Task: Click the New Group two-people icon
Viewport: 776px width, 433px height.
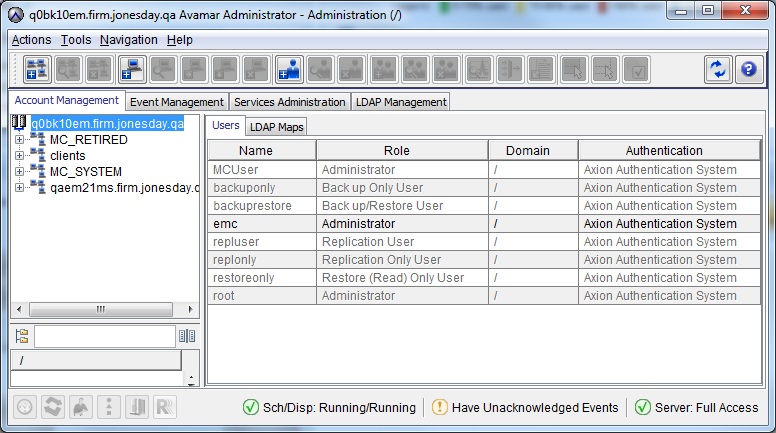Action: click(384, 69)
